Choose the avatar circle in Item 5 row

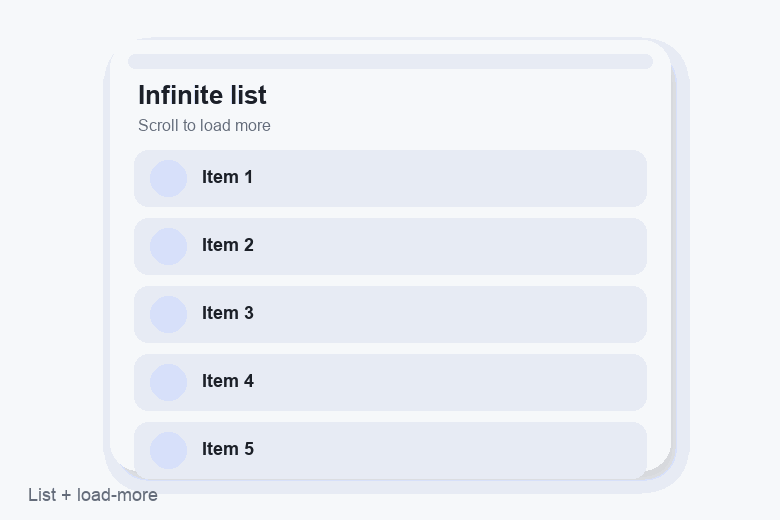(168, 450)
